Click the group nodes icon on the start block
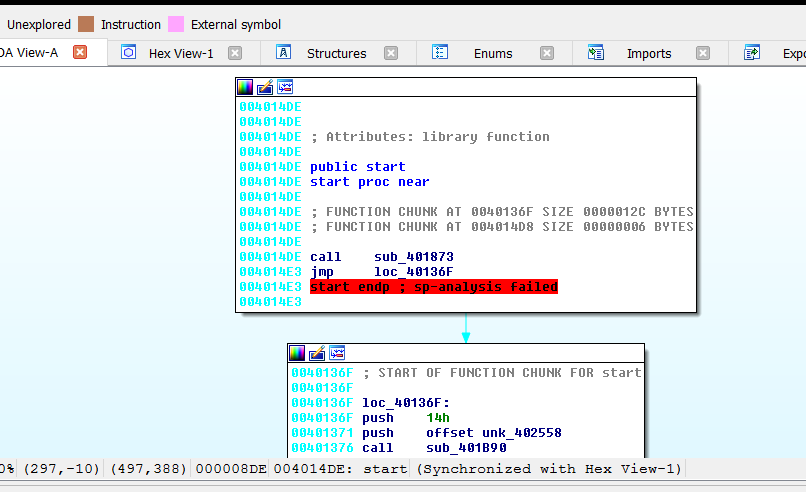The height and width of the screenshot is (492, 806). pyautogui.click(x=285, y=88)
